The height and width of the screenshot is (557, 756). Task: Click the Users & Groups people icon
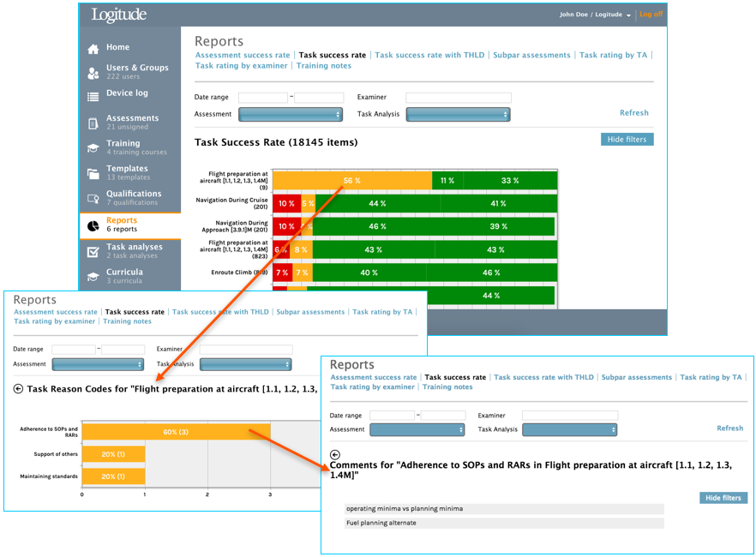point(93,73)
